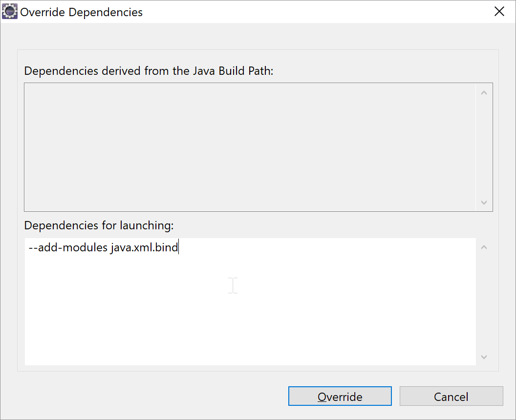Image resolution: width=516 pixels, height=420 pixels.
Task: Click the 'Dependencies for launching' label
Action: click(99, 225)
